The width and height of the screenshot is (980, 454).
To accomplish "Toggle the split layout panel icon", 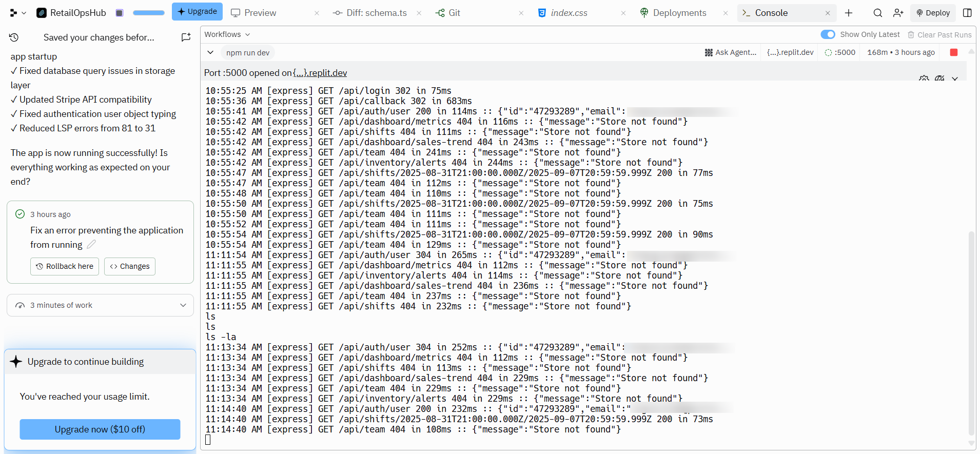I will (967, 13).
